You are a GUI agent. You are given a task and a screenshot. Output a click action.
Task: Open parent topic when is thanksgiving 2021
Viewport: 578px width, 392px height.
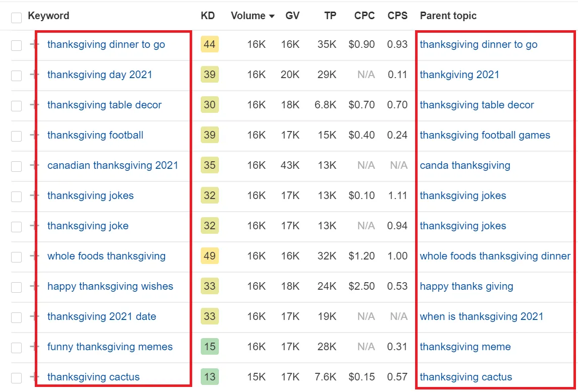481,316
